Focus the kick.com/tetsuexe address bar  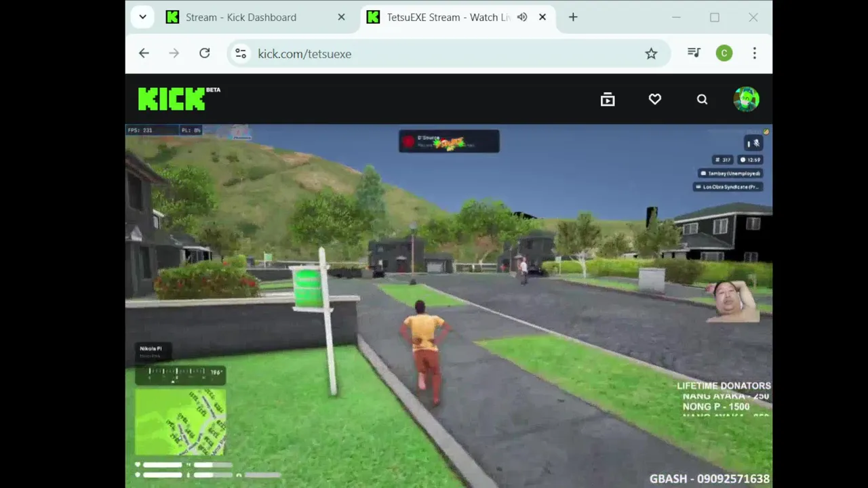(448, 54)
